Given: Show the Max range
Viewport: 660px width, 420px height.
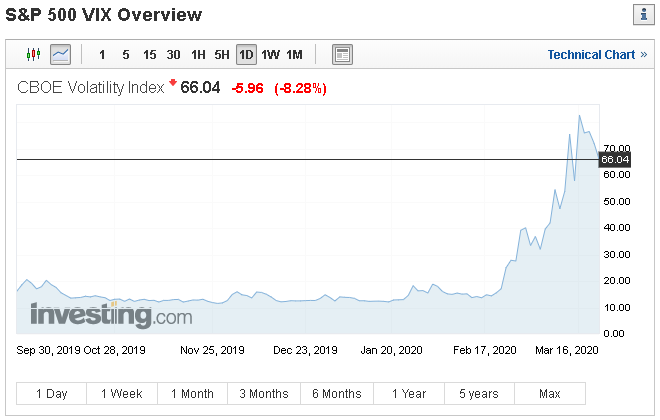Looking at the screenshot, I should point(550,394).
